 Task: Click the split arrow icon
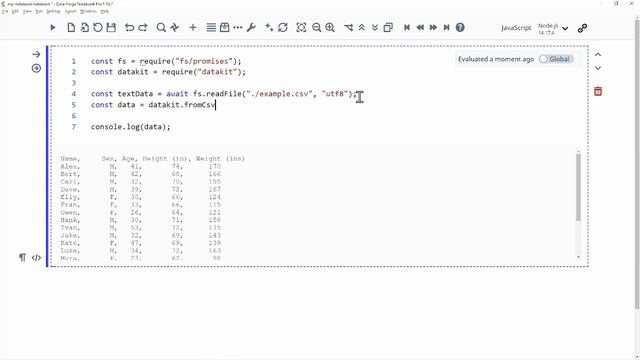pos(348,27)
